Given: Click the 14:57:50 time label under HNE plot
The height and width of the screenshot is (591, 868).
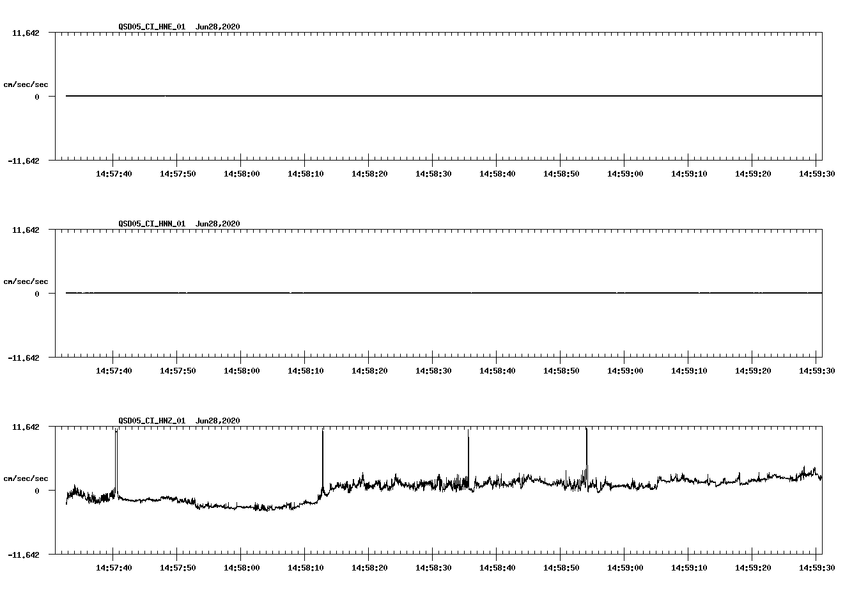Looking at the screenshot, I should pos(178,173).
